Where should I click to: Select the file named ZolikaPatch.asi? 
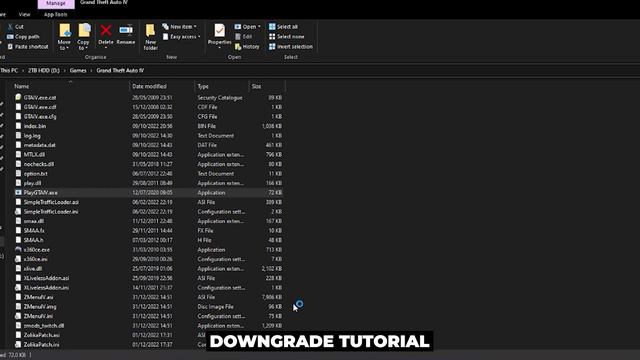(41, 335)
